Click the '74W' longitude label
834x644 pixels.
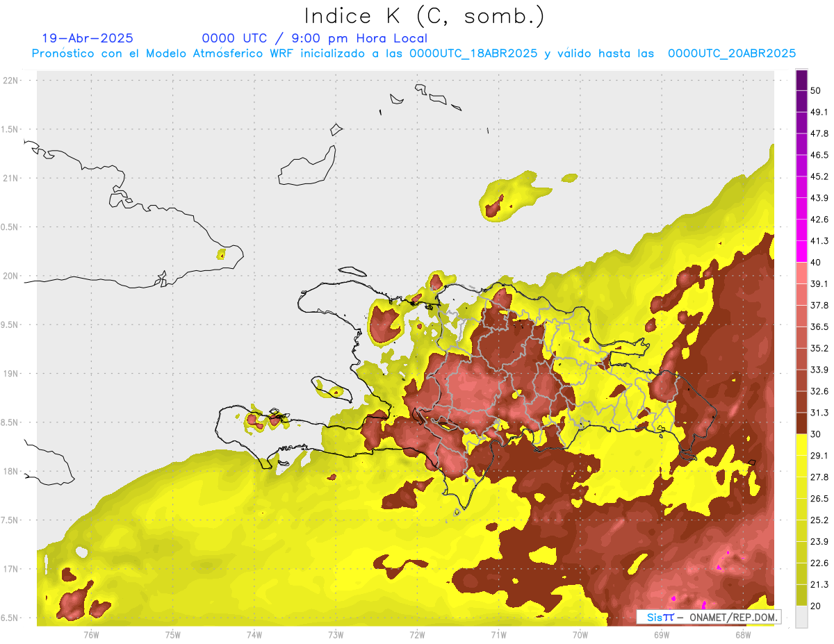254,634
